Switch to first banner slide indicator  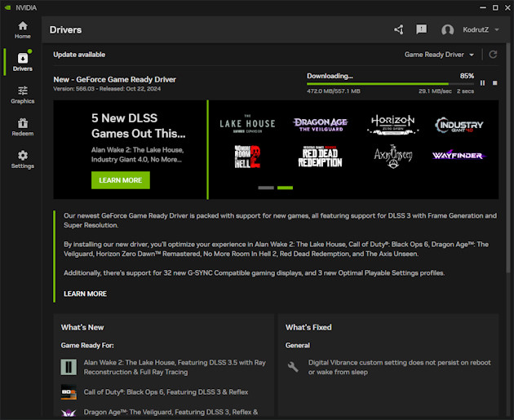pos(266,188)
